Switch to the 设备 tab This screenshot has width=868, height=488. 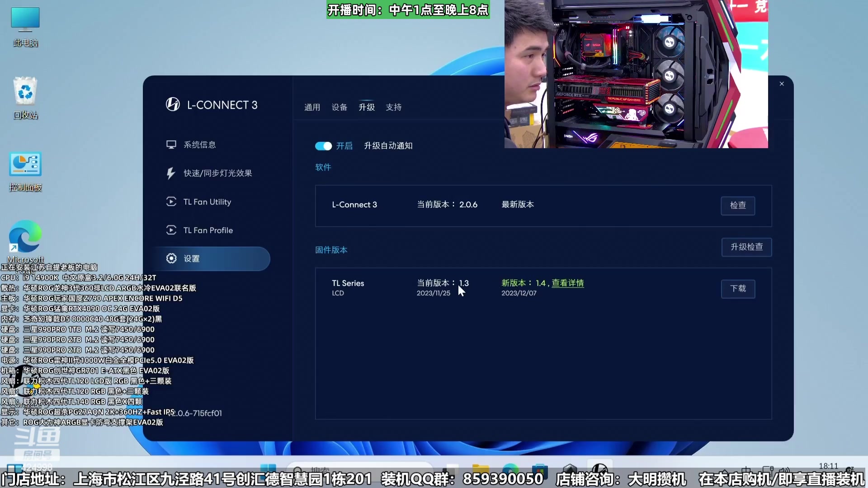pyautogui.click(x=340, y=107)
